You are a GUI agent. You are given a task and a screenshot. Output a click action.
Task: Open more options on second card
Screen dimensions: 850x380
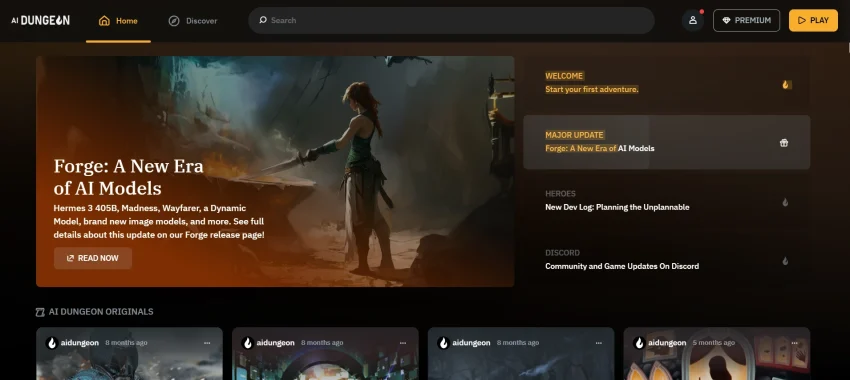click(403, 343)
